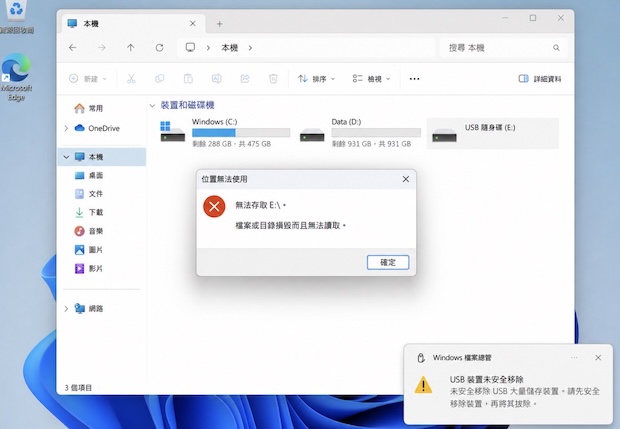Click the '剩餘 288 GB，共 475 GB' text
Screen dimensions: 620x429
click(232, 144)
